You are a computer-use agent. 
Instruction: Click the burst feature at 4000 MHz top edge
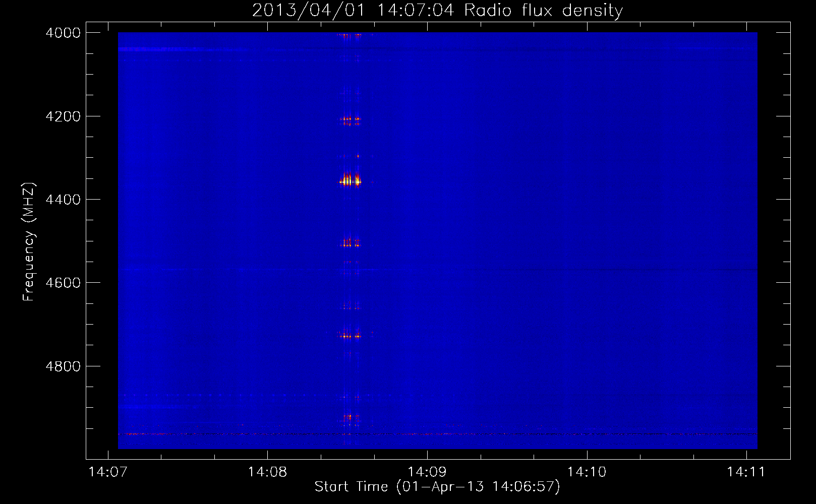click(351, 35)
